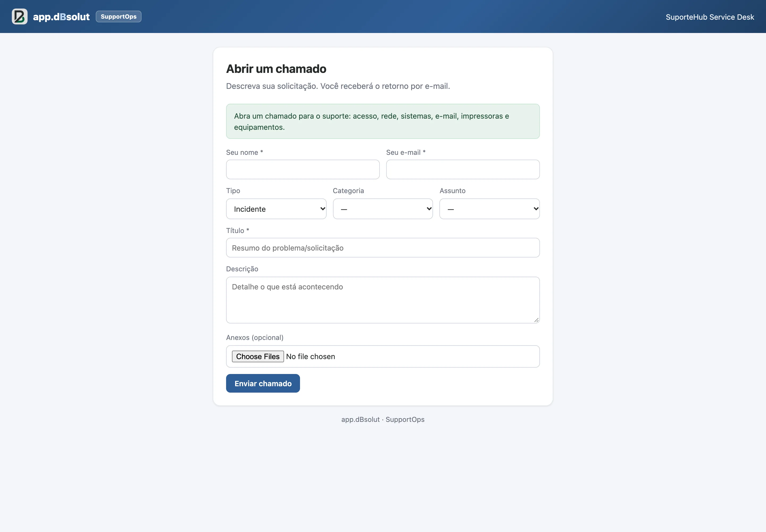Click the Tipo label

[233, 191]
